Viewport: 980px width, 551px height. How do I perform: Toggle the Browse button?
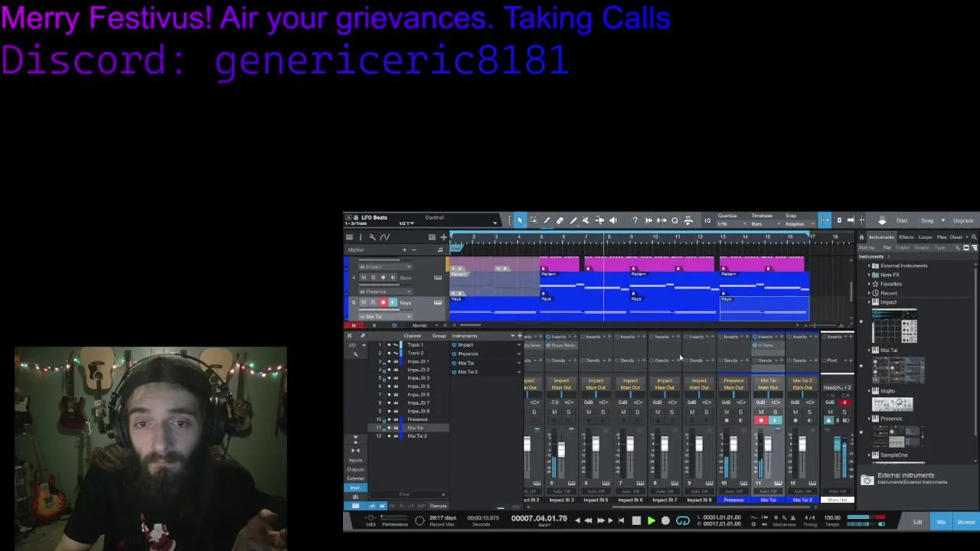965,522
